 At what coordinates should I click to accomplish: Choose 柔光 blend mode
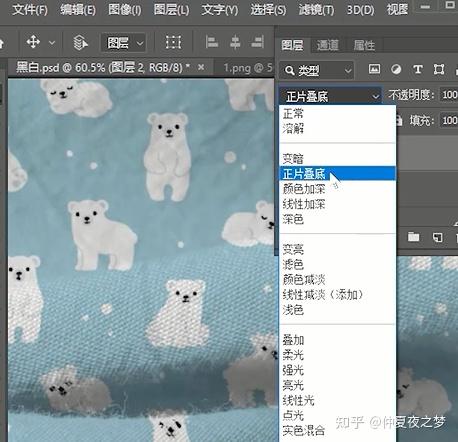(337, 355)
